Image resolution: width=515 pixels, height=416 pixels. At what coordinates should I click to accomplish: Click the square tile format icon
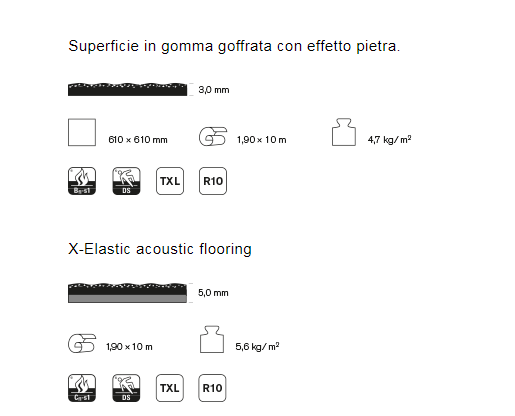tap(82, 132)
